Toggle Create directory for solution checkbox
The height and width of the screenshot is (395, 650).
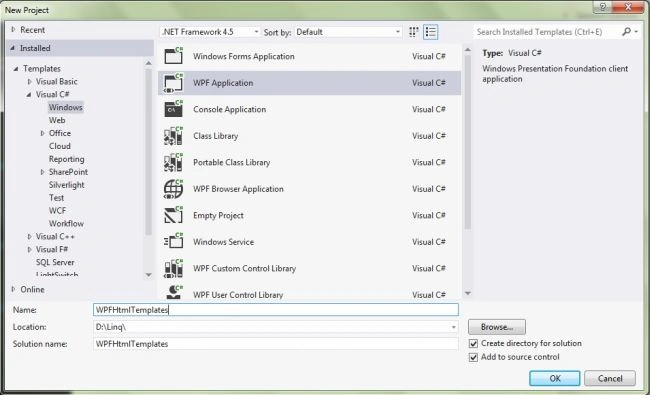(x=473, y=344)
